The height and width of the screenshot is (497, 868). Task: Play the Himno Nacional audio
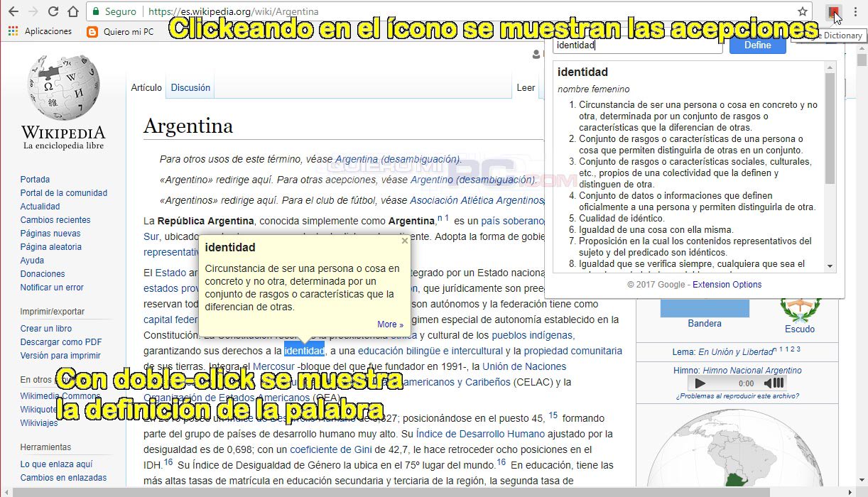(x=700, y=383)
